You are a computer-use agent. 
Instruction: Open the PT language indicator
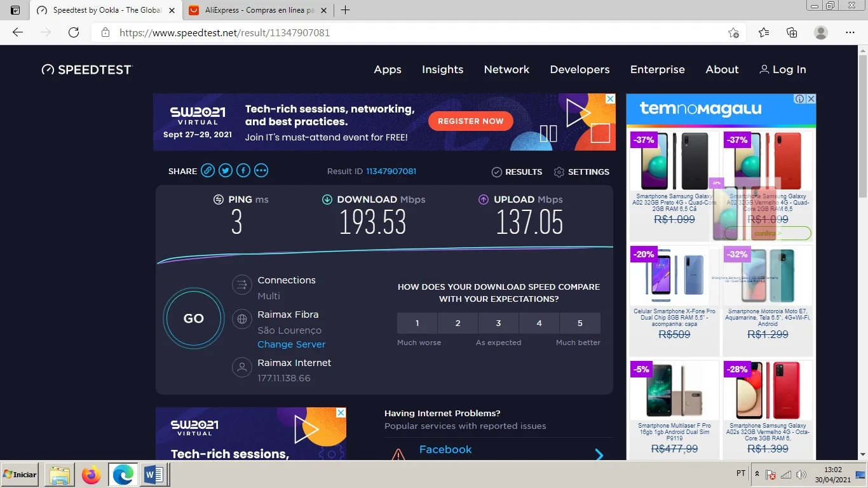click(741, 474)
